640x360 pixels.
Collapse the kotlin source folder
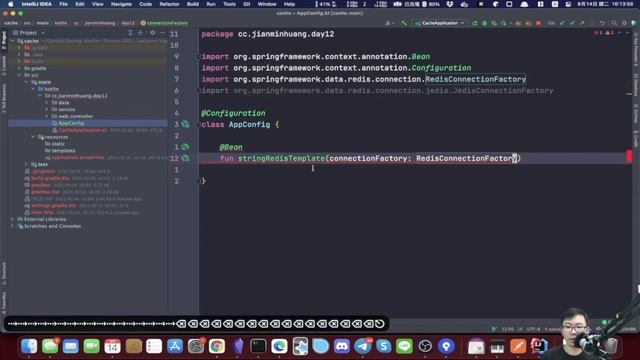click(33, 89)
